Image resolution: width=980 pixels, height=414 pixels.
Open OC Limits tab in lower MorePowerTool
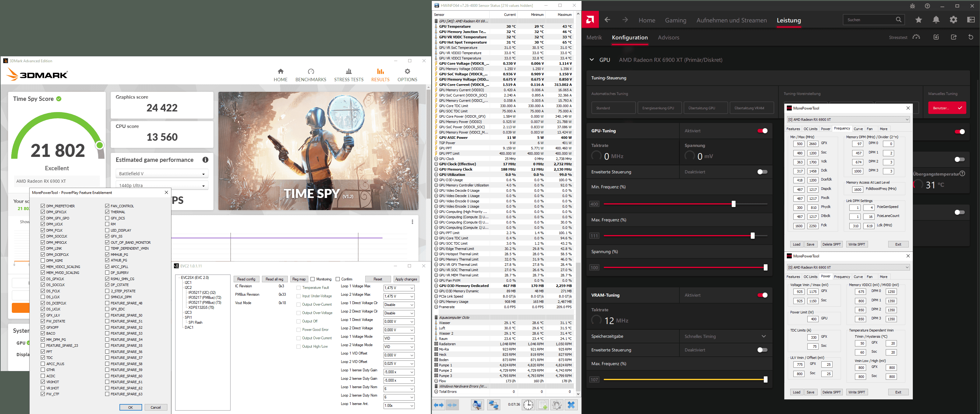coord(810,277)
